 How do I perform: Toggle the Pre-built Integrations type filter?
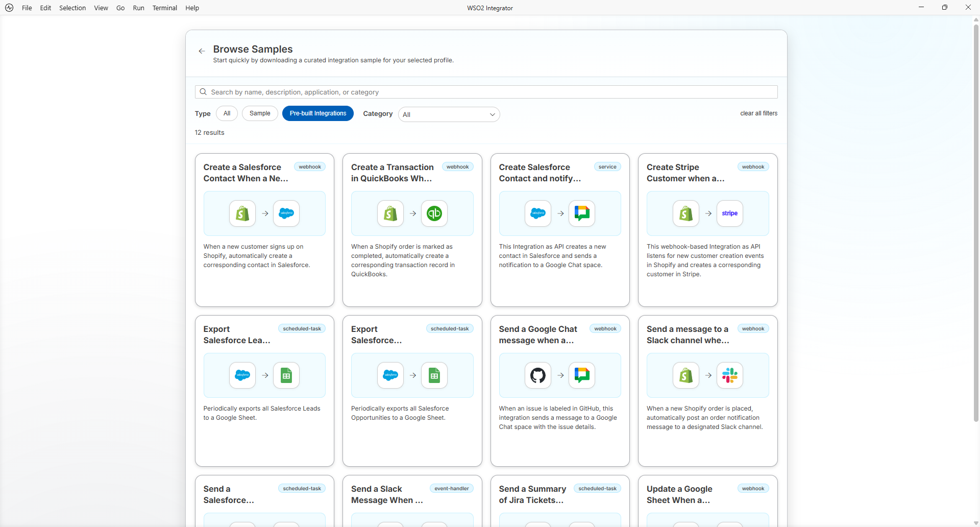tap(318, 113)
